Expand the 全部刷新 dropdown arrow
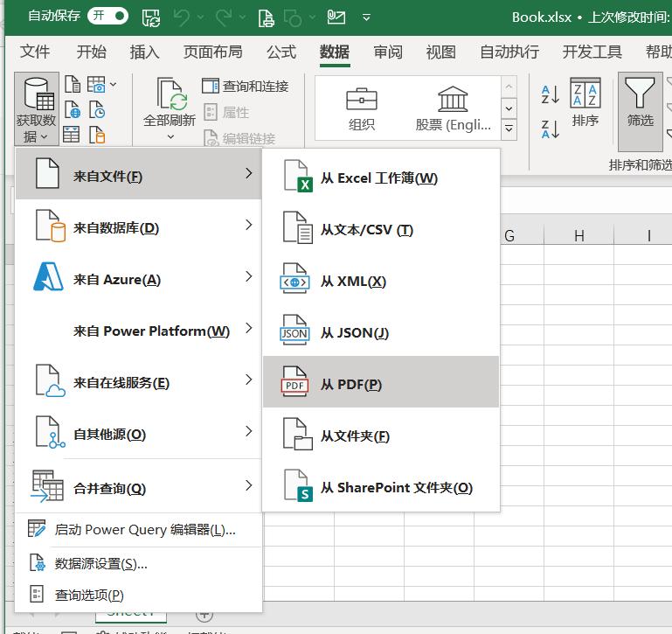672x634 pixels. [x=170, y=136]
